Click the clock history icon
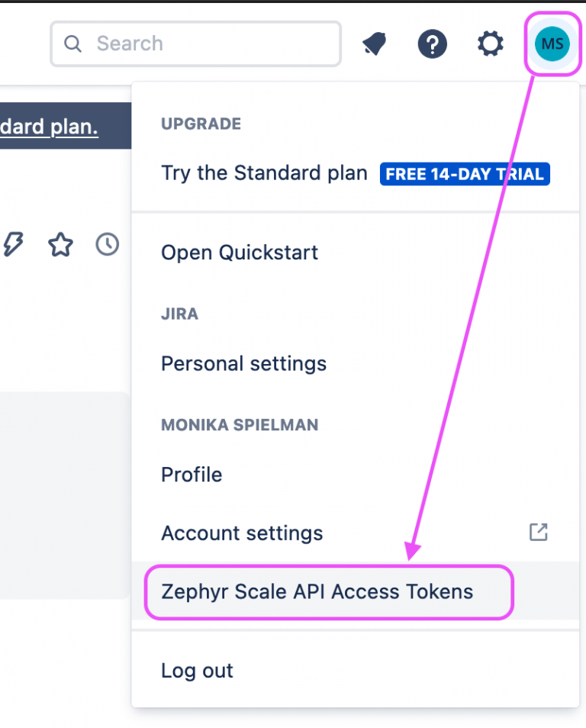The height and width of the screenshot is (728, 586). (x=107, y=244)
